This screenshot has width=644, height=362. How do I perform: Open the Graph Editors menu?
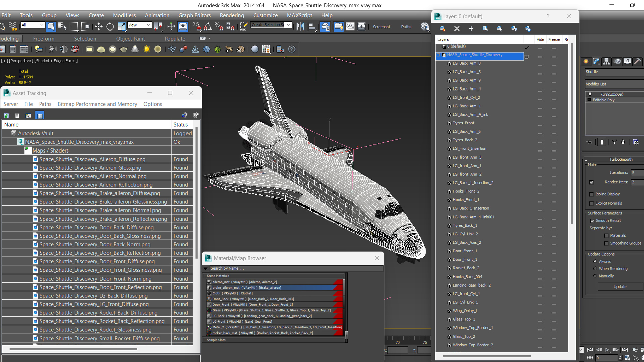(195, 15)
